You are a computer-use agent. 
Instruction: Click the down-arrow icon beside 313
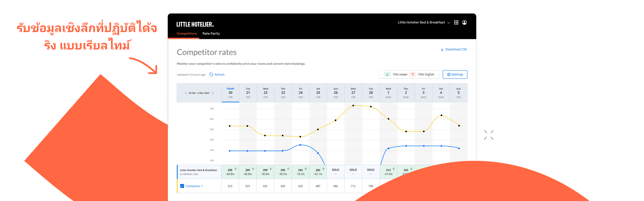pyautogui.click(x=394, y=168)
